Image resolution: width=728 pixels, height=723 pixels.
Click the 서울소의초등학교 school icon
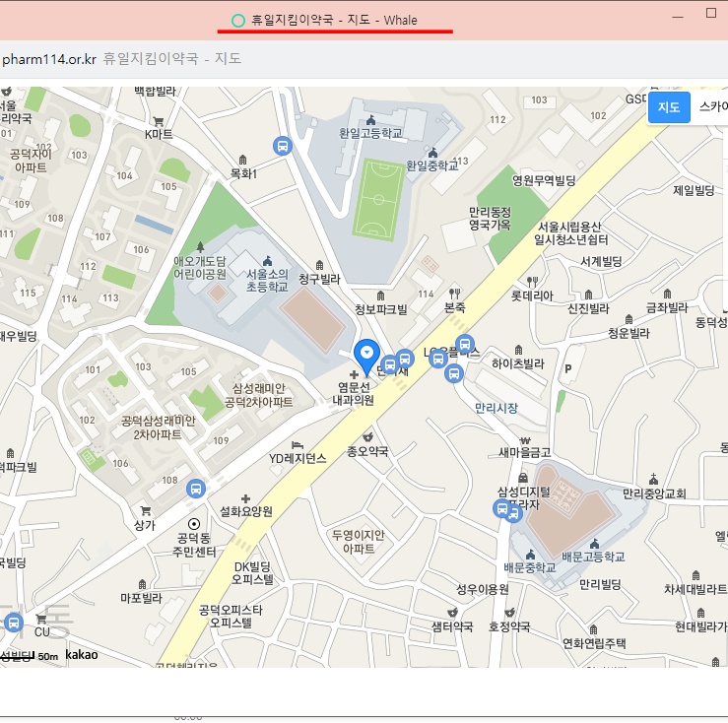point(267,260)
